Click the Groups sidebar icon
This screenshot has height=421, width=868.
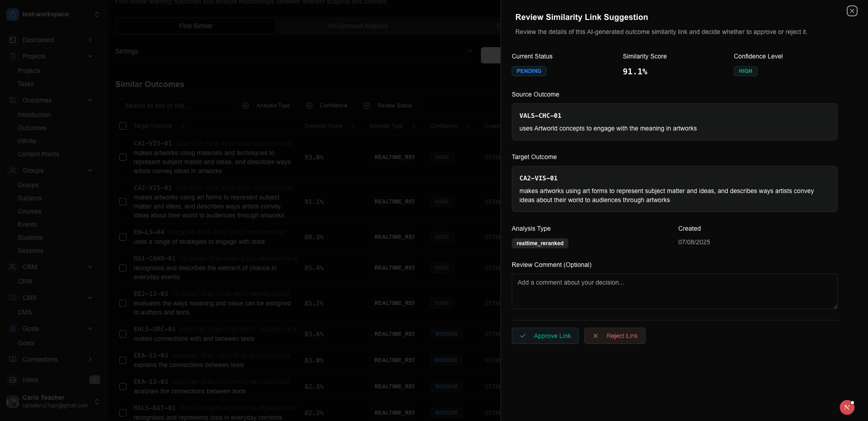[13, 170]
